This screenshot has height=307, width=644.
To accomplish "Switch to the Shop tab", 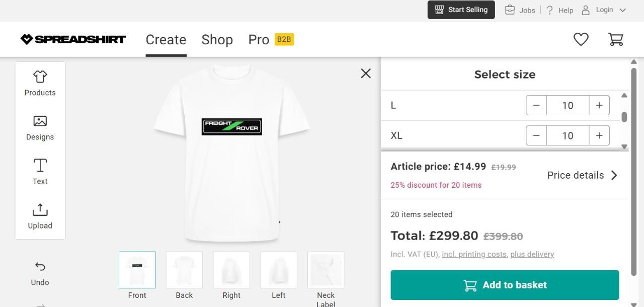I will (217, 40).
